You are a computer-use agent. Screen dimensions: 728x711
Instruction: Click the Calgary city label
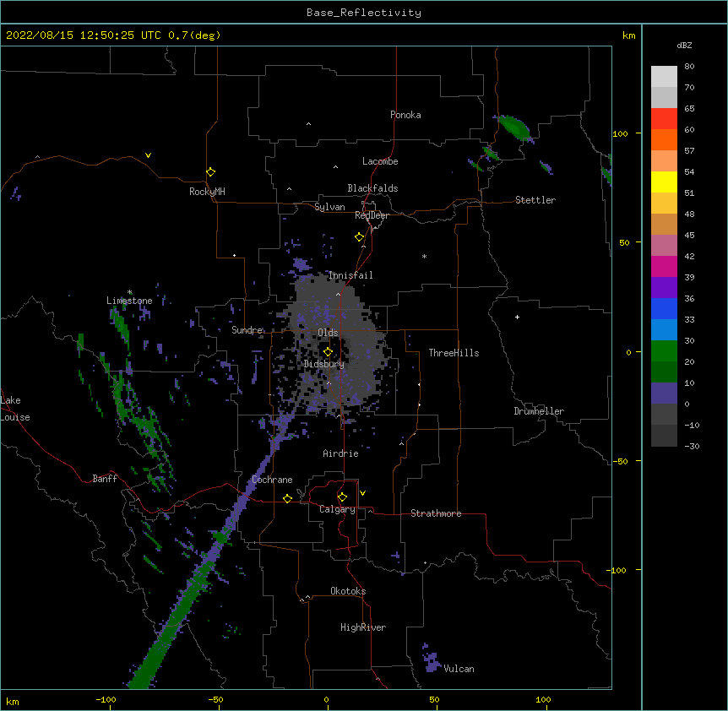coord(337,509)
